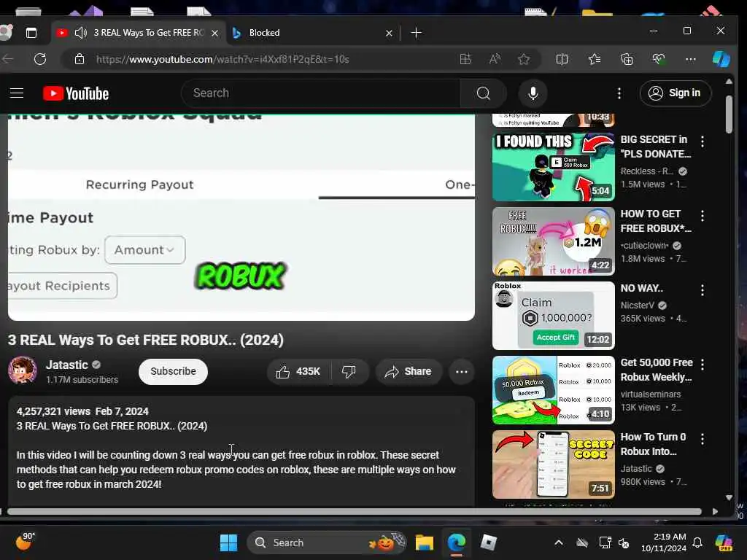Open BIG SECRET in PLS DONATE thumbnail

(553, 167)
